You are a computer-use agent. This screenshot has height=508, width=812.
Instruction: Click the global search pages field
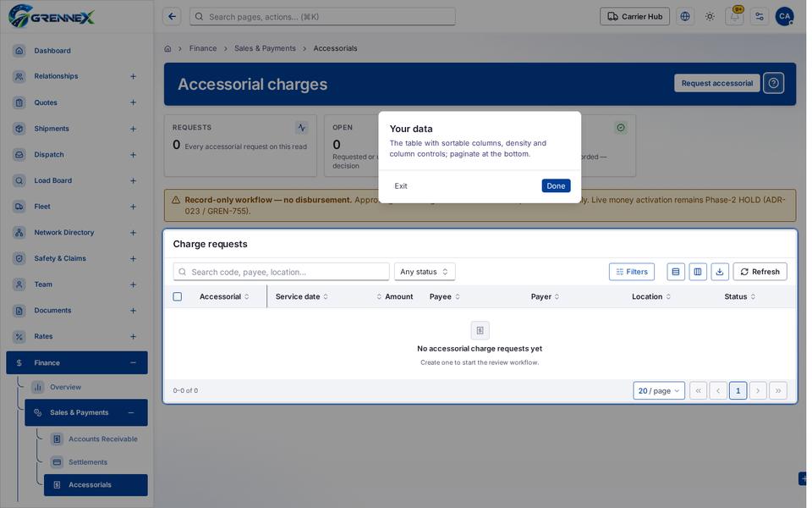coord(322,17)
